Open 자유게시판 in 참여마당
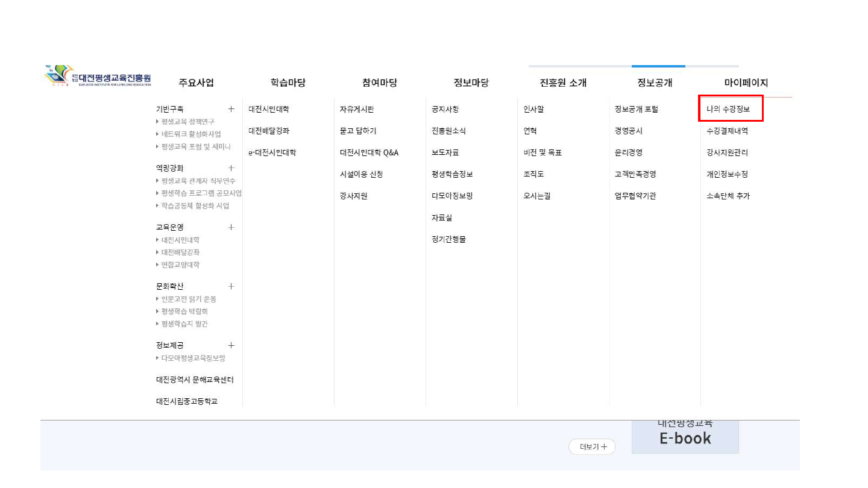The width and height of the screenshot is (868, 488). tap(357, 109)
